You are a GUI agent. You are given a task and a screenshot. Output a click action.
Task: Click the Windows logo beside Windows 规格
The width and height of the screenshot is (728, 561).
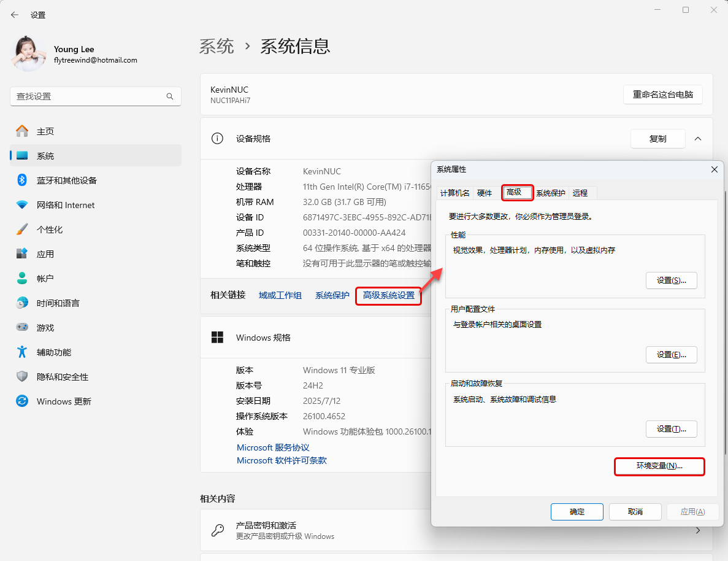click(x=217, y=337)
